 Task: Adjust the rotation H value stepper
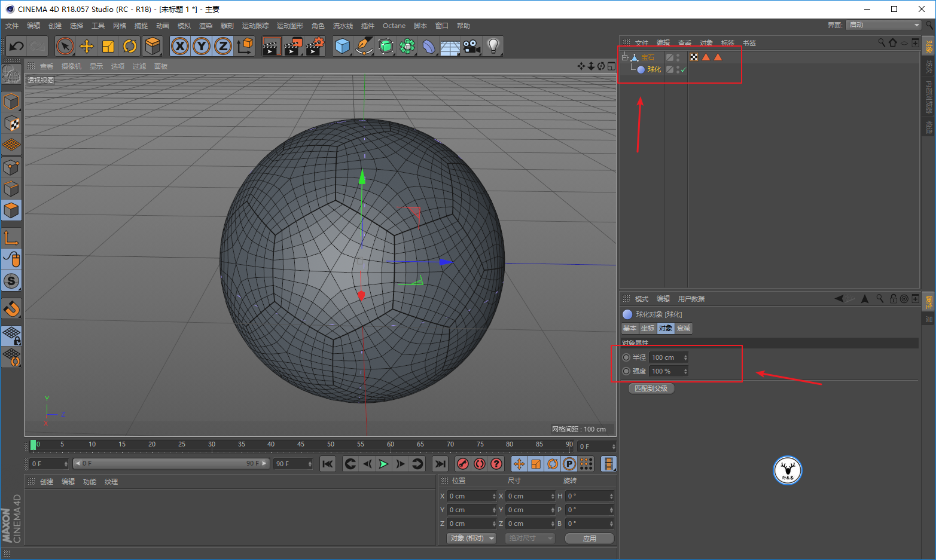[611, 496]
